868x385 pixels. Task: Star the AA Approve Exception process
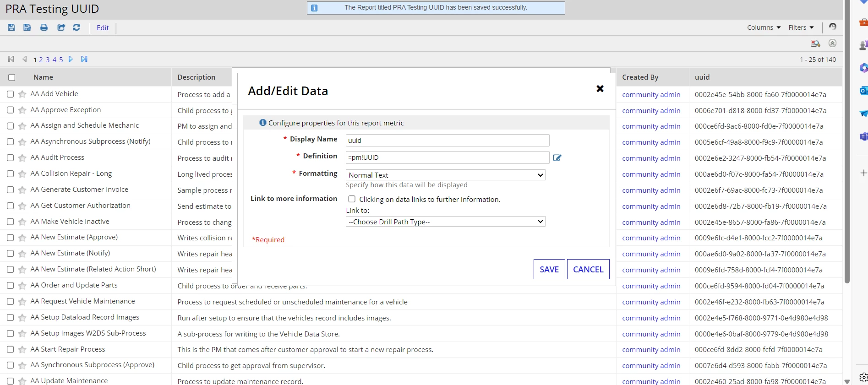[22, 110]
